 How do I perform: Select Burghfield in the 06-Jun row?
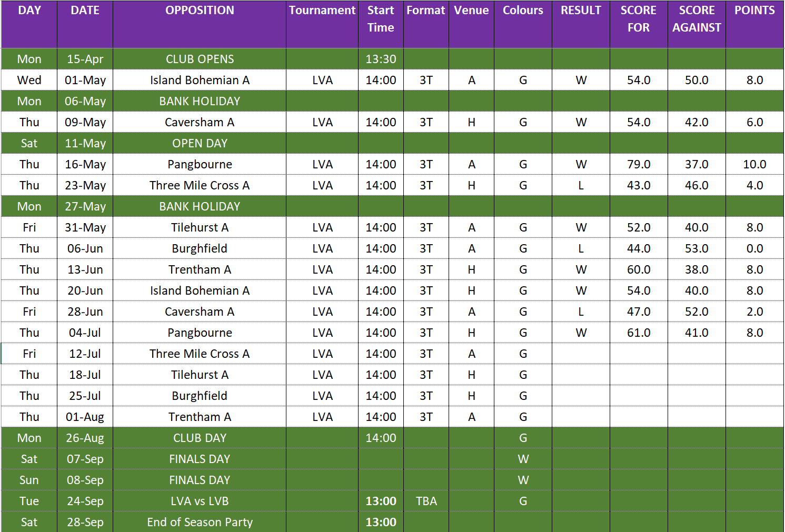coord(200,248)
